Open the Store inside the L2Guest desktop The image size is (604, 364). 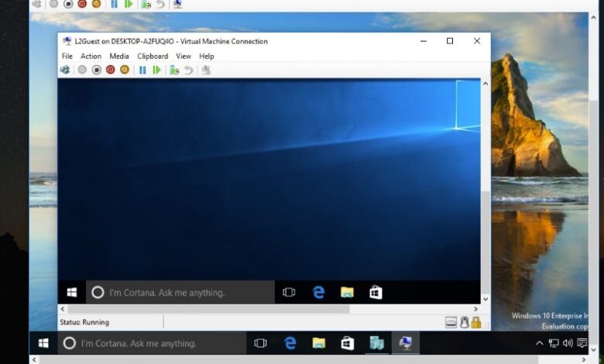(x=376, y=292)
